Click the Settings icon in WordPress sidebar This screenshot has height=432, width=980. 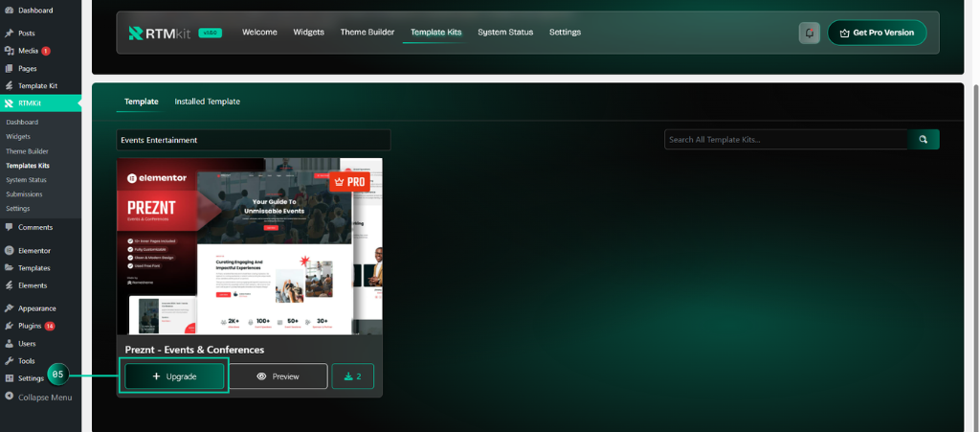9,378
